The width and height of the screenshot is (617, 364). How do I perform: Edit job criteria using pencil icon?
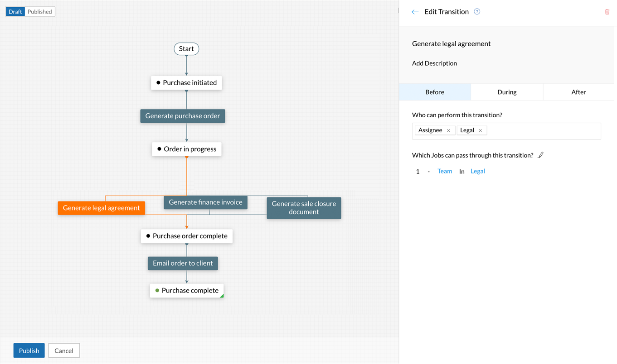(x=540, y=155)
